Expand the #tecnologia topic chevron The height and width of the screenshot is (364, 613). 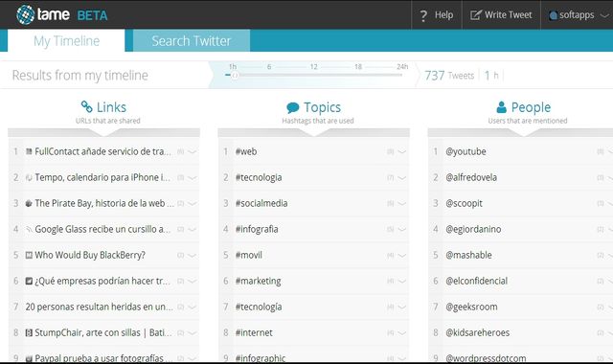402,177
